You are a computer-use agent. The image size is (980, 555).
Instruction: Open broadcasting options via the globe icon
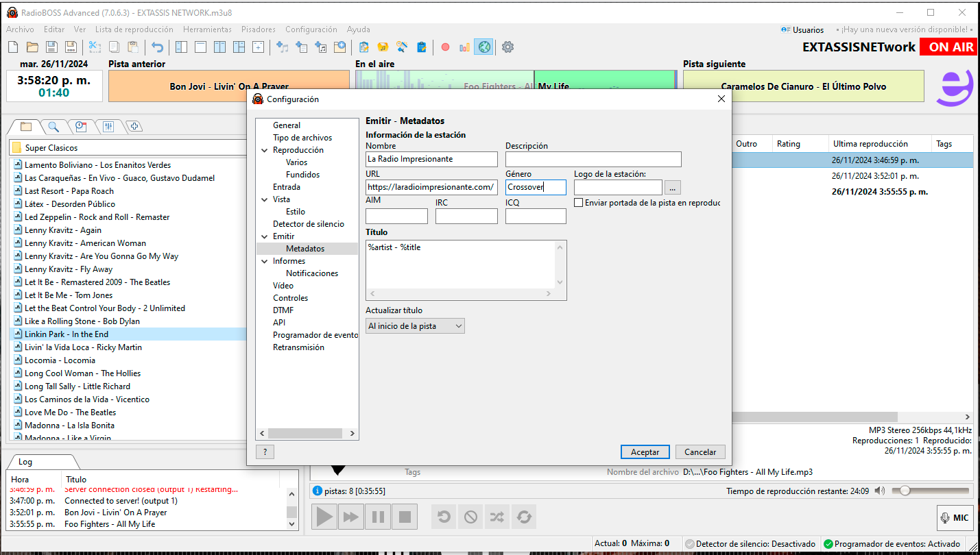(x=484, y=47)
